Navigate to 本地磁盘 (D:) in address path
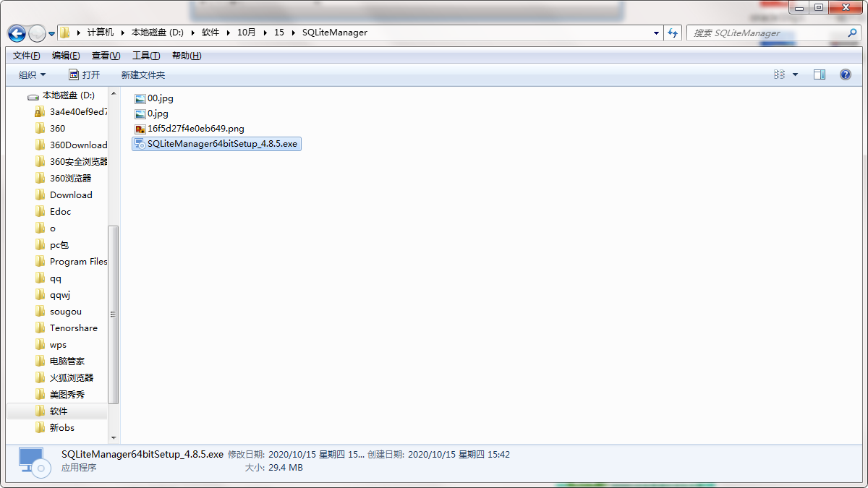The height and width of the screenshot is (488, 868). 157,33
